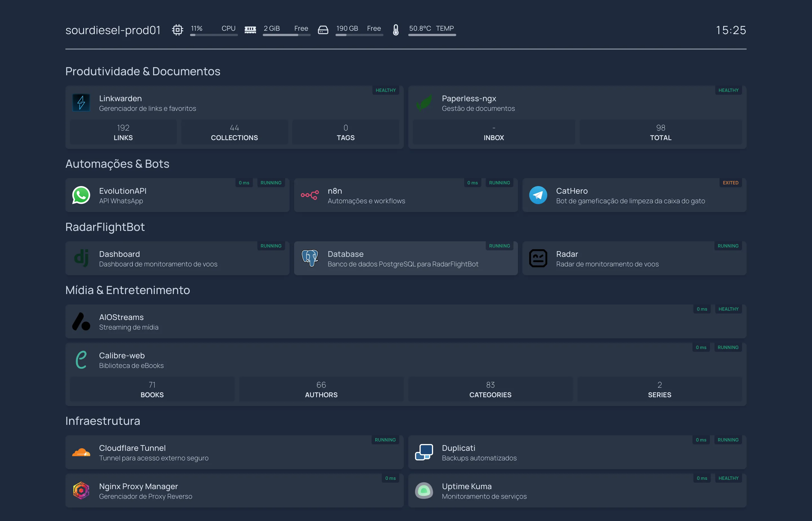Image resolution: width=812 pixels, height=521 pixels.
Task: Click the sourdiesel-prod01 hostname title
Action: coord(113,30)
